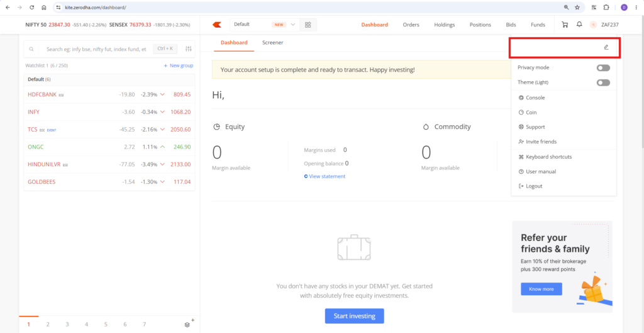Click New group link
This screenshot has width=644, height=333.
click(178, 65)
